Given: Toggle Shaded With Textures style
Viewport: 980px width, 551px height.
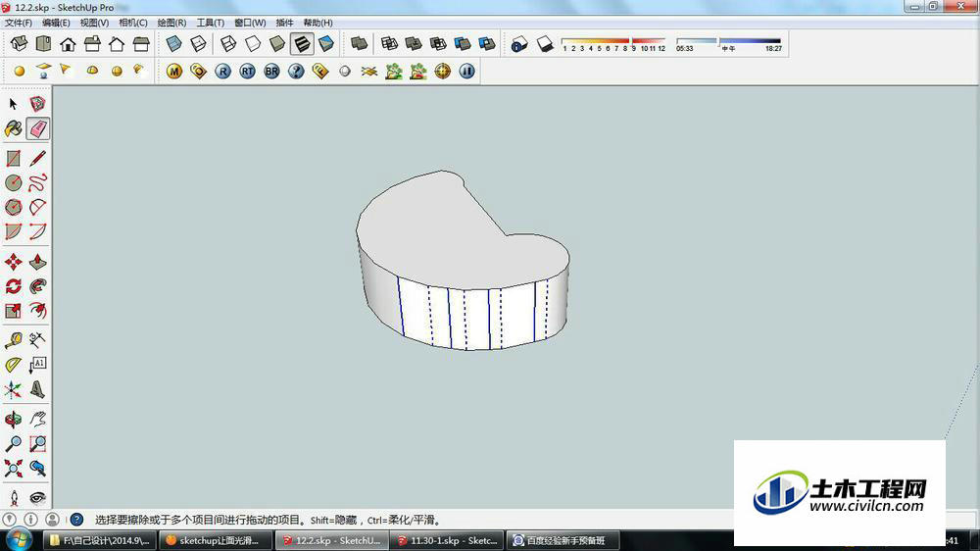Looking at the screenshot, I should click(x=302, y=44).
